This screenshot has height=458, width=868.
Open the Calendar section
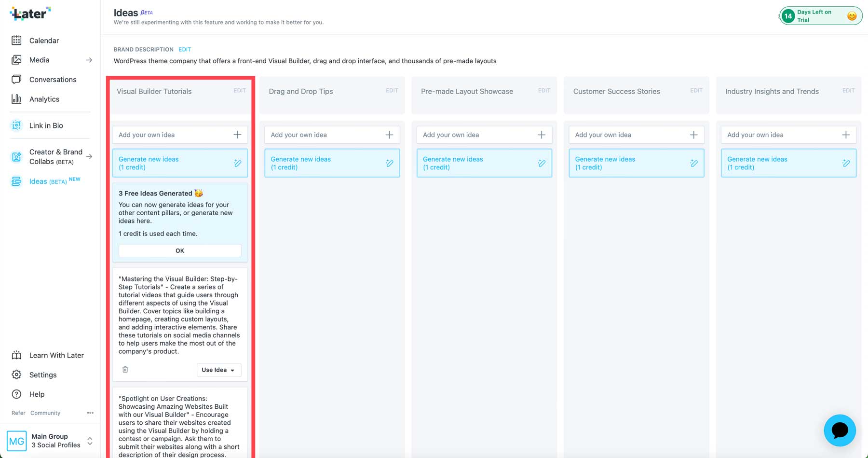pyautogui.click(x=44, y=41)
